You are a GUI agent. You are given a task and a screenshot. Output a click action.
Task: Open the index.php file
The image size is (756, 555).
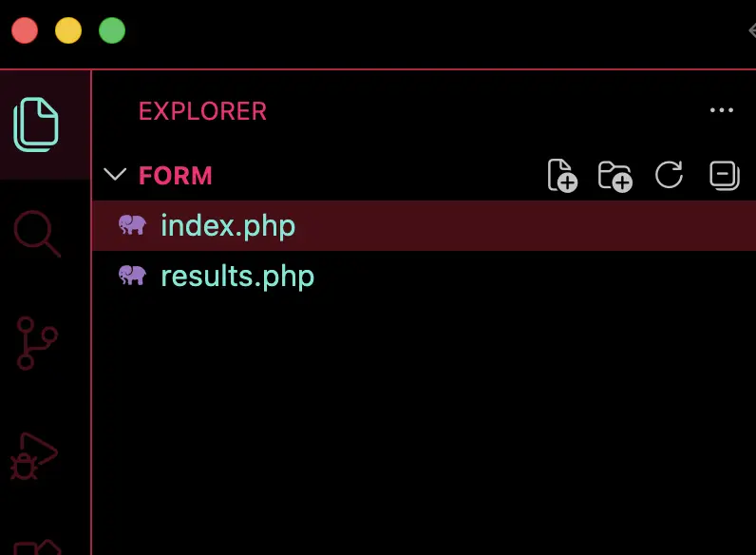click(228, 226)
